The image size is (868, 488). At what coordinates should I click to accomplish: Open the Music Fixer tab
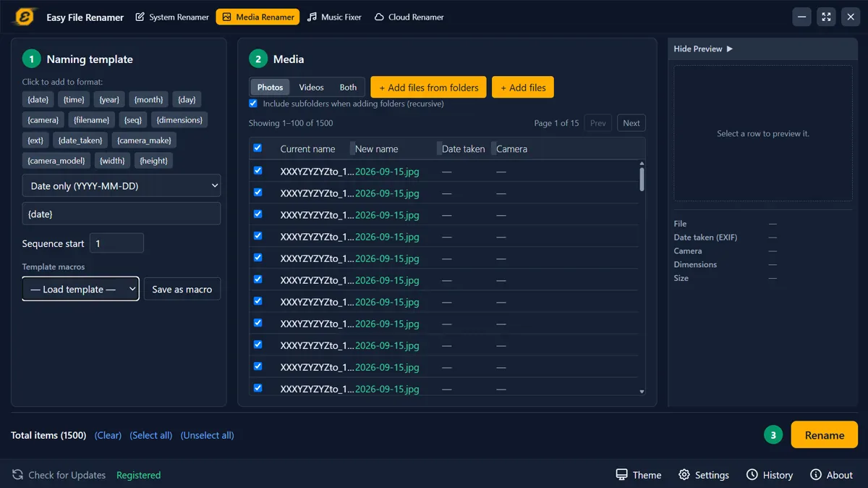(x=334, y=17)
